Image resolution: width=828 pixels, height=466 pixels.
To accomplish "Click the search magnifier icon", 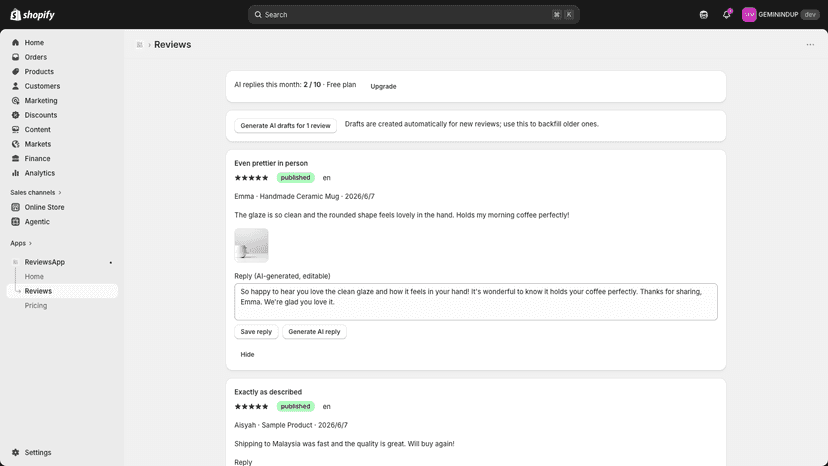I will click(x=258, y=15).
